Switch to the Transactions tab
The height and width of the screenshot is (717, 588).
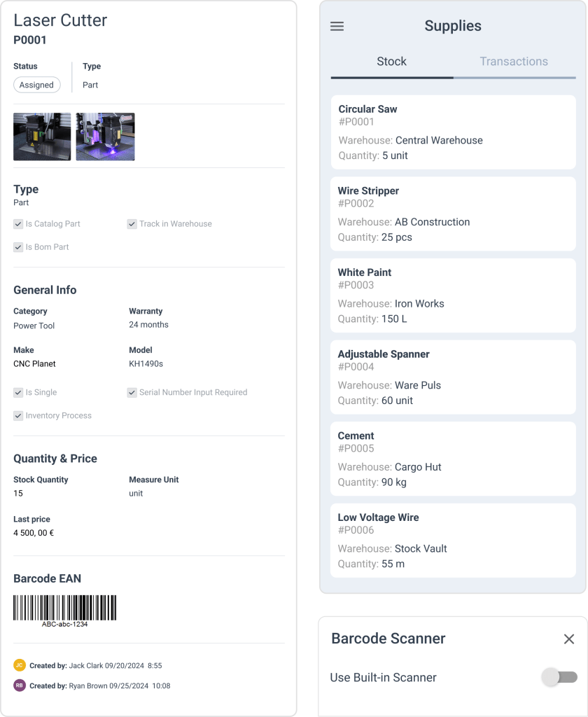pos(514,62)
